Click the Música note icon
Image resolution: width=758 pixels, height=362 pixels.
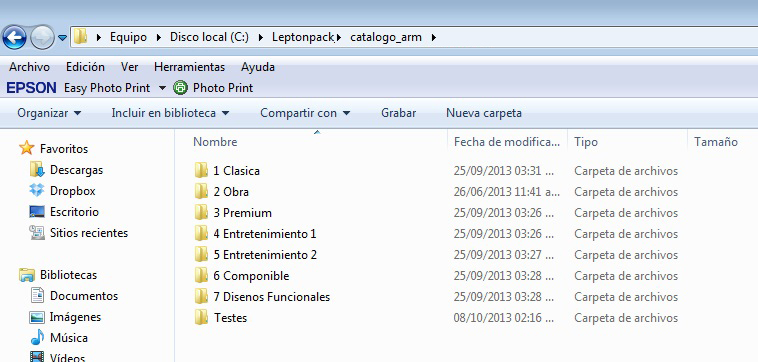[37, 337]
